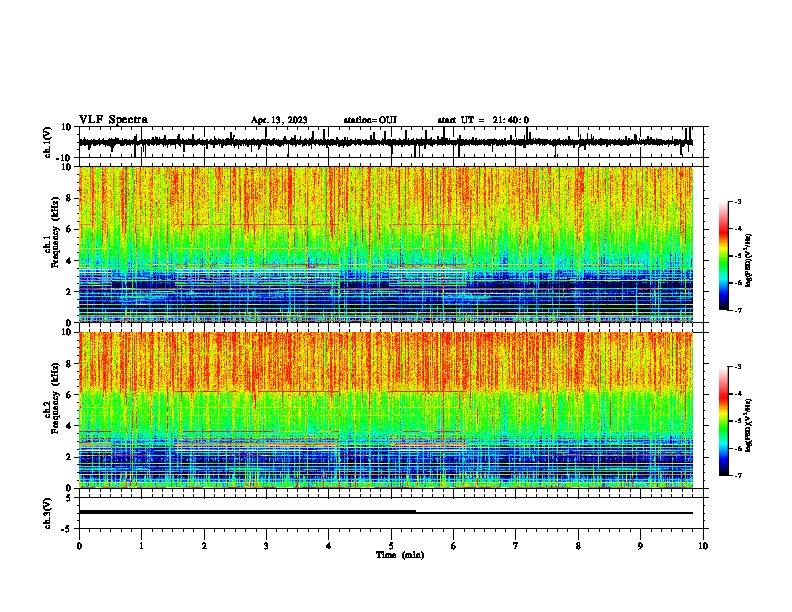Click time axis tick label "10"
Viewport: 792px width, 612px height.
(703, 546)
